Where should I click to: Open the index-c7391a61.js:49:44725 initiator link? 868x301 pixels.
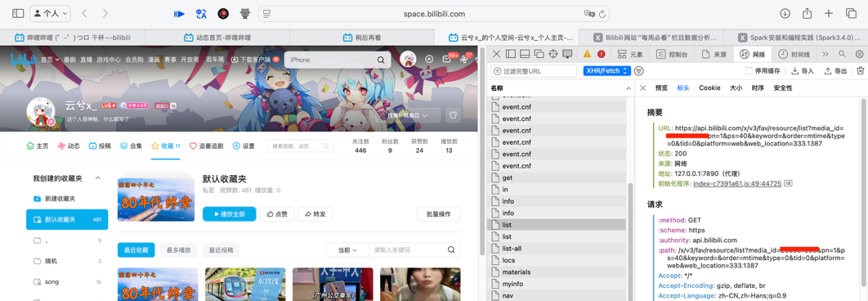pyautogui.click(x=736, y=183)
